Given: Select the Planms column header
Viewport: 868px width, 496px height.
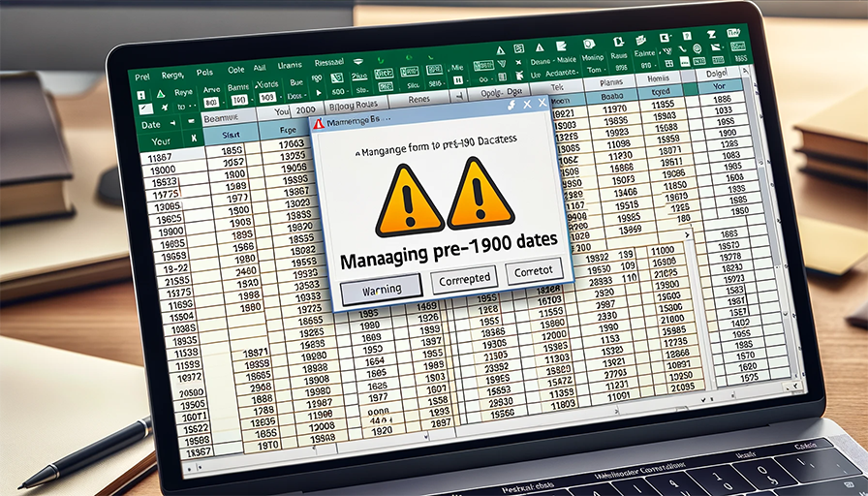Looking at the screenshot, I should [610, 83].
